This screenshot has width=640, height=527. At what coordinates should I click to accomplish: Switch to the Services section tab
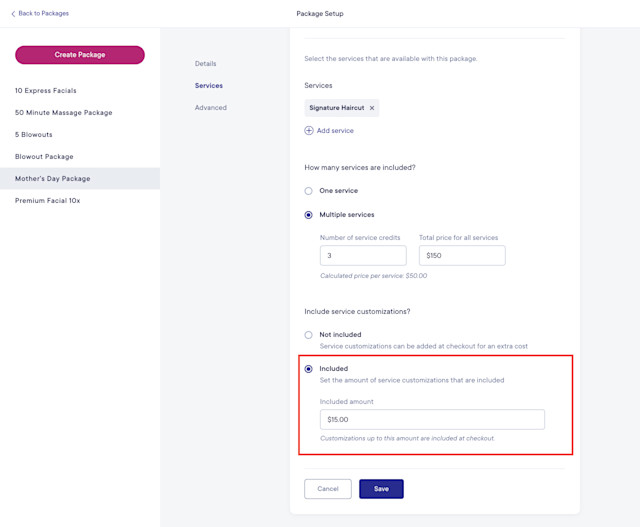point(209,86)
